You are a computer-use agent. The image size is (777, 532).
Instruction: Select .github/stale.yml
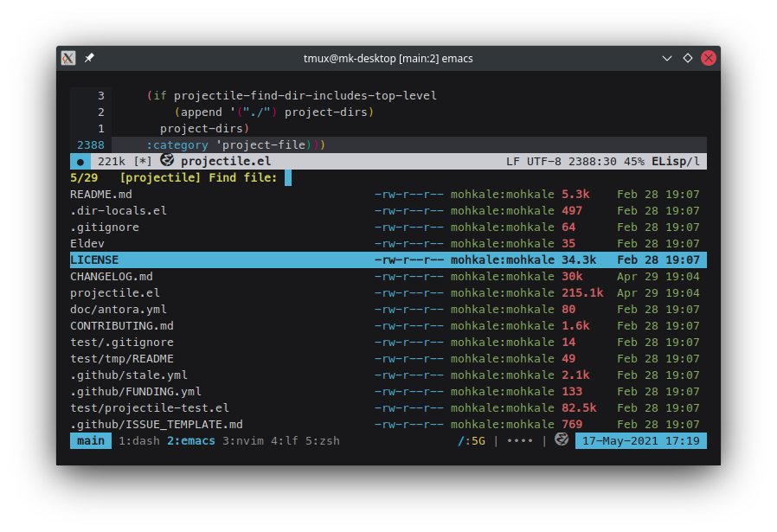[x=388, y=375]
